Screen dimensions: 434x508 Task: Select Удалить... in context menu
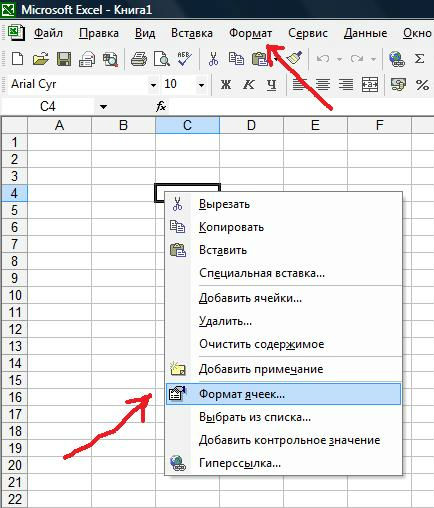283,321
